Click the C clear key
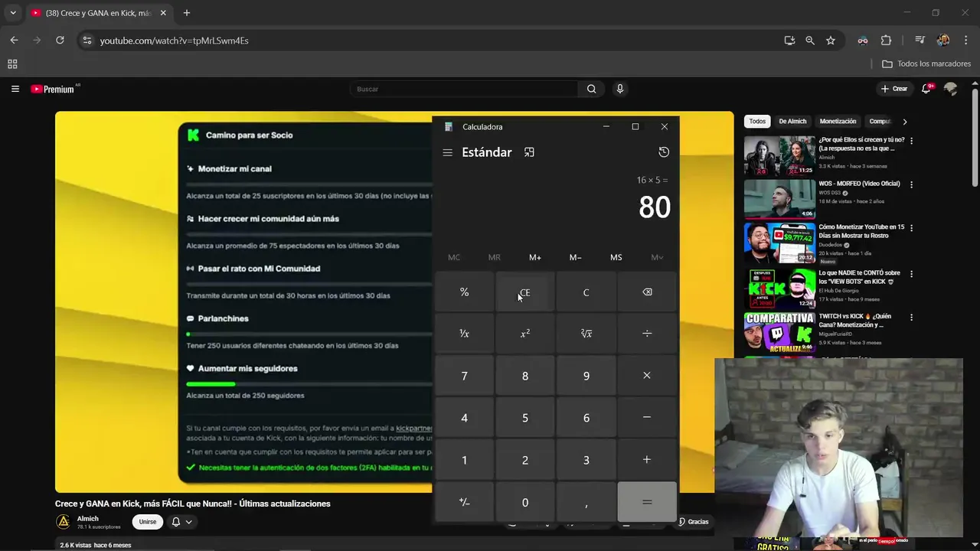980x551 pixels. click(x=586, y=292)
